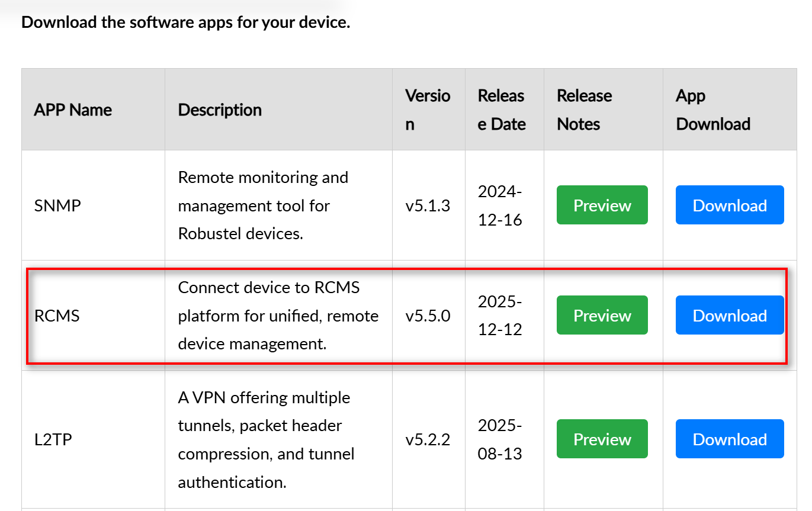
Task: Select the SNMP app name cell
Action: [57, 206]
